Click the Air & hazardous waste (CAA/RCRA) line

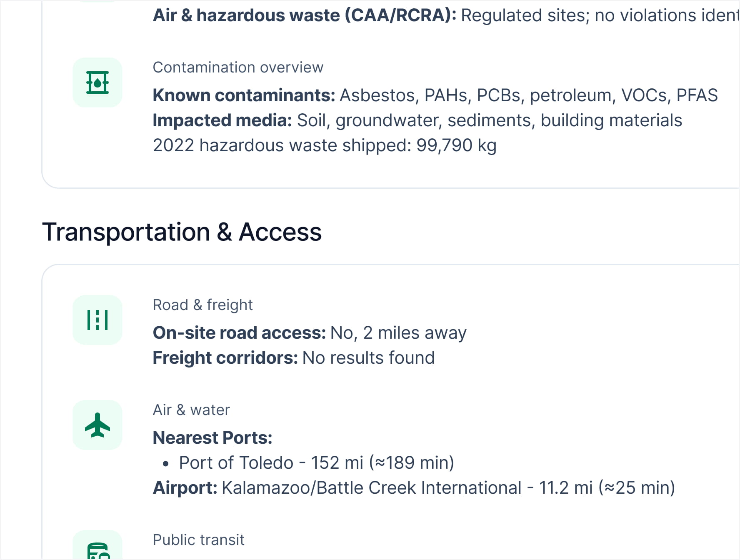tap(446, 15)
